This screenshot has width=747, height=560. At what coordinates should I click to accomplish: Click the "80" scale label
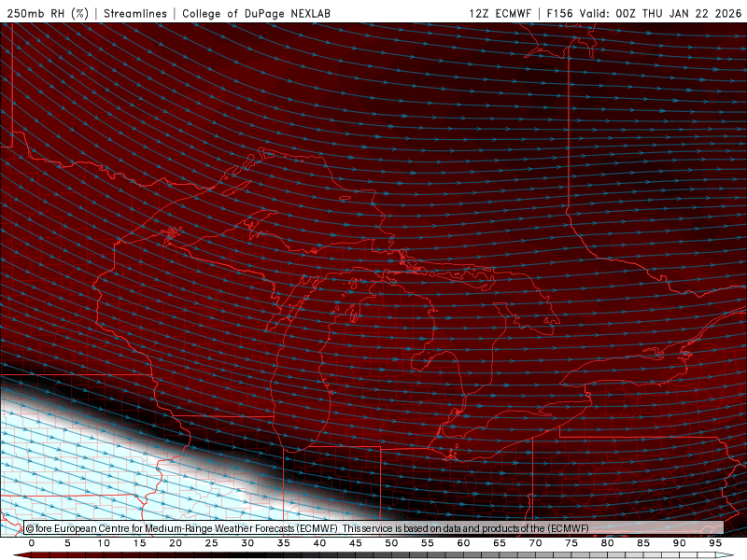607,543
